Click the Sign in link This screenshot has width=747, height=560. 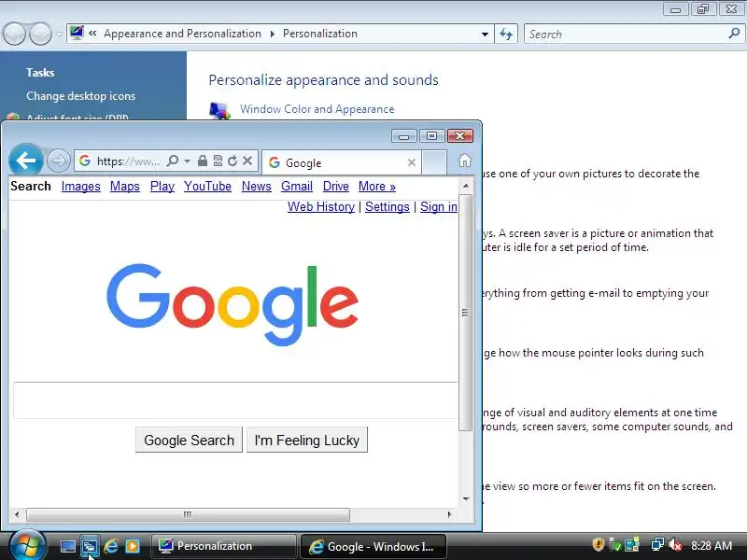pos(438,206)
